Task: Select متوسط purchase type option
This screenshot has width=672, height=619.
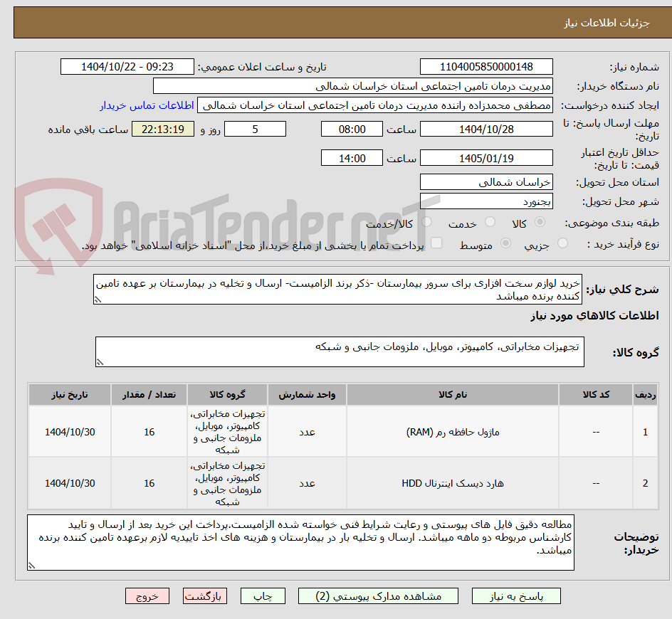Action: 505,243
